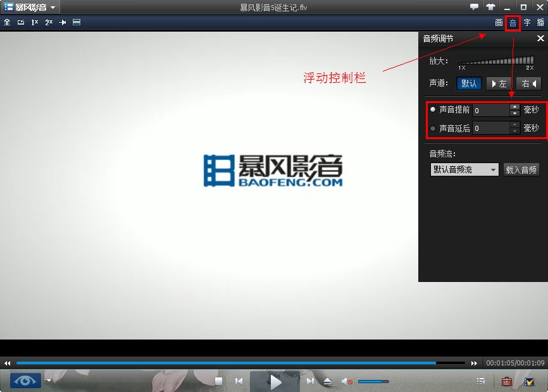Expand the Left Eye options arrow
Screen dimensions: 548x392
pos(48,381)
